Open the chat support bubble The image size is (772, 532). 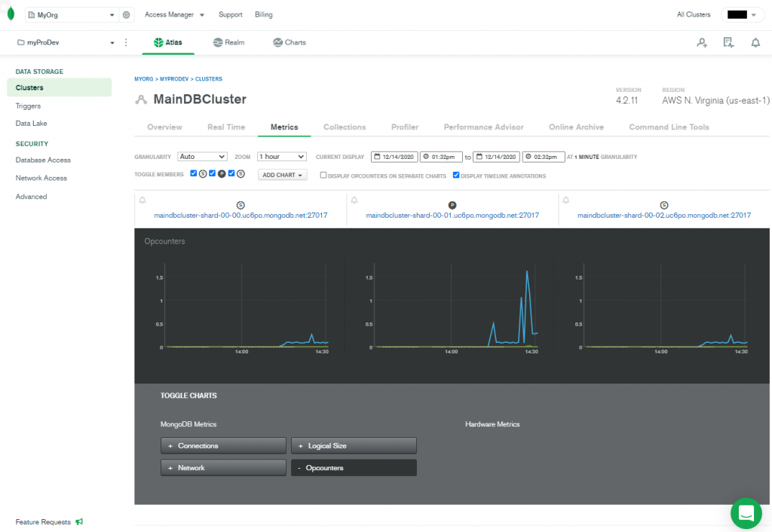pyautogui.click(x=746, y=513)
